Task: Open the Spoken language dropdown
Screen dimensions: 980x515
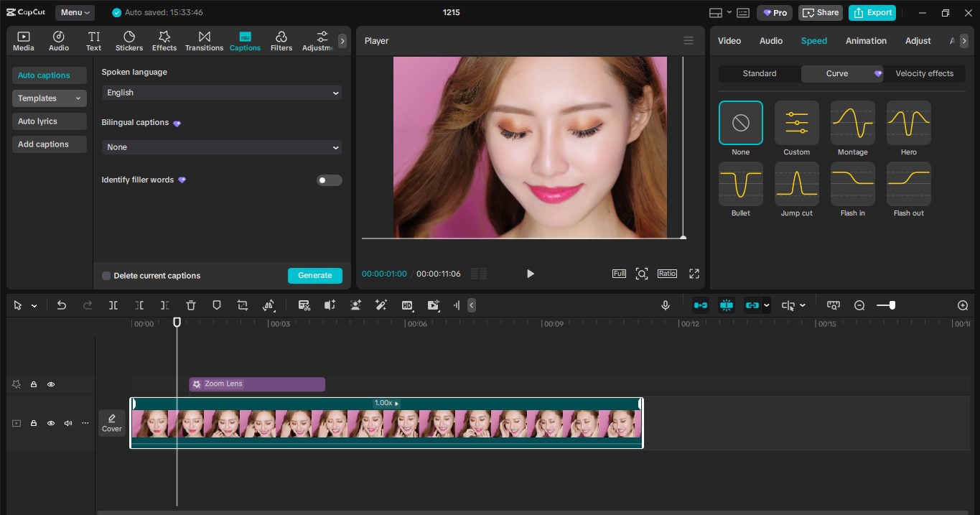Action: click(221, 93)
